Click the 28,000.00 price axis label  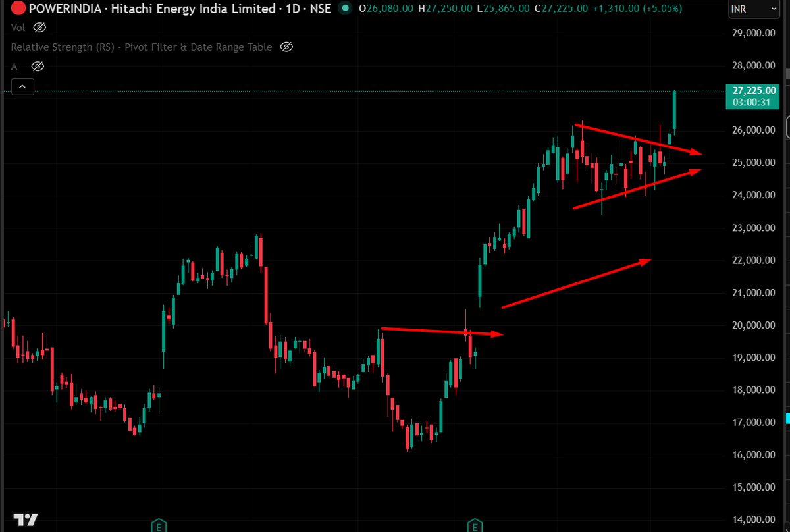[x=754, y=65]
